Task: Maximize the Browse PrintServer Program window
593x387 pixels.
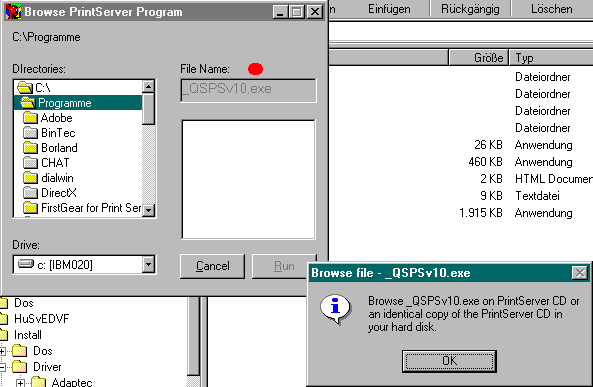Action: pyautogui.click(x=296, y=12)
